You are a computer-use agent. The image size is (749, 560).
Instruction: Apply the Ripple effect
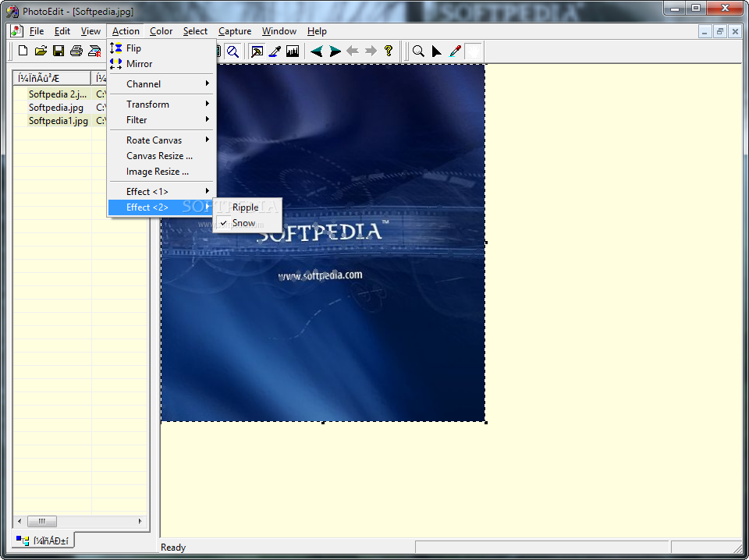click(247, 207)
